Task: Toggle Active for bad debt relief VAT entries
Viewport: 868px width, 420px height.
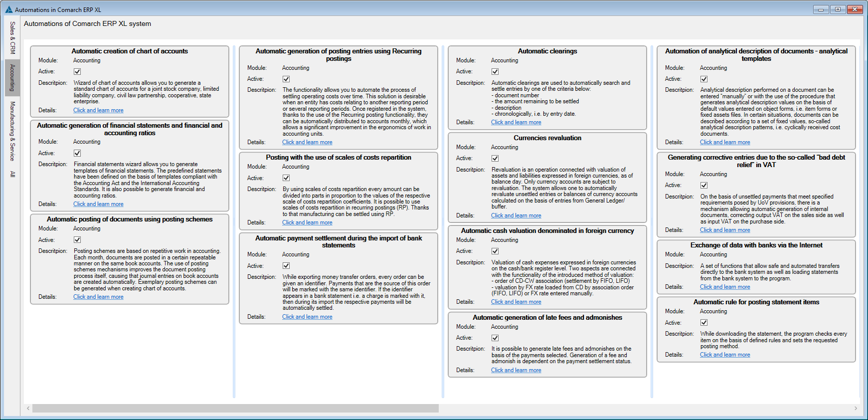Action: pyautogui.click(x=704, y=185)
